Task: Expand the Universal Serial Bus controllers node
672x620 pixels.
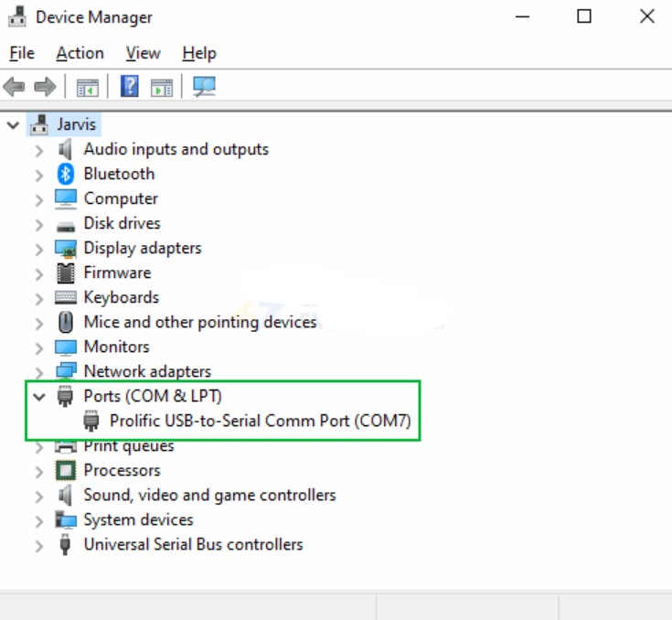Action: click(38, 545)
